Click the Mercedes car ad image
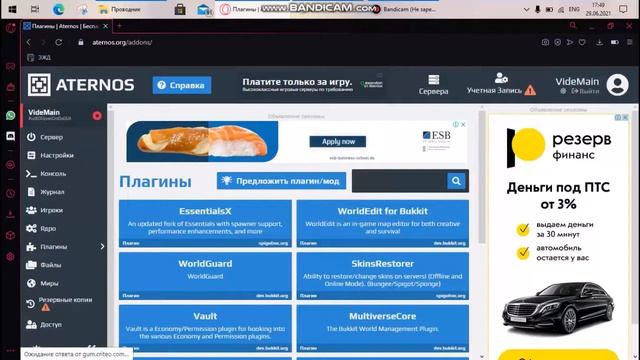The width and height of the screenshot is (640, 360). (x=558, y=308)
